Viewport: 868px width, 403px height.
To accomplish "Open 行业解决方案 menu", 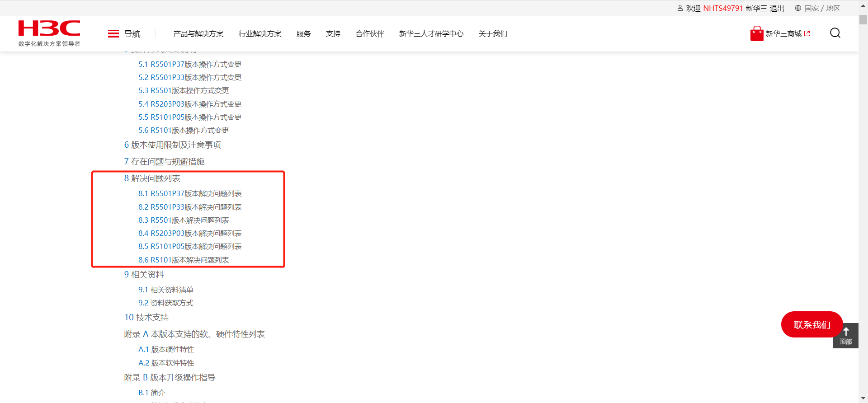I will [260, 34].
